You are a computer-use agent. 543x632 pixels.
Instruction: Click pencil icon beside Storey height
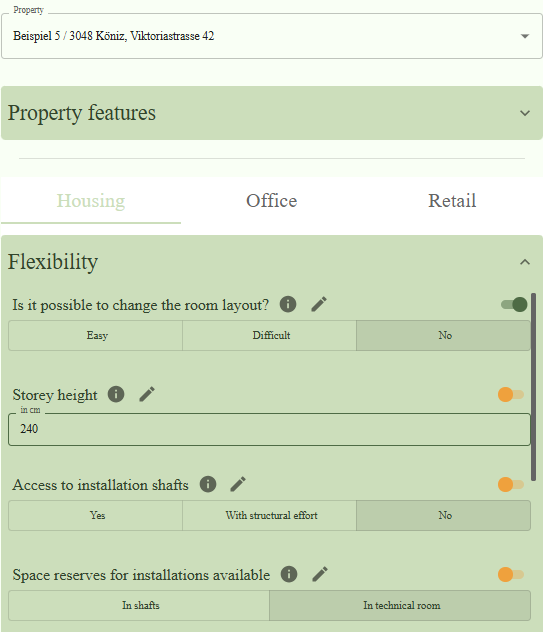click(147, 394)
